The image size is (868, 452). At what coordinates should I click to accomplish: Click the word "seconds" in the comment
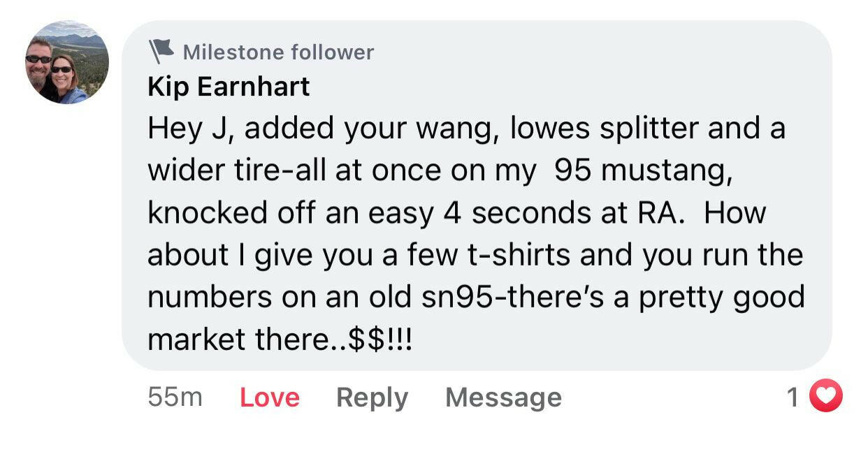pos(526,214)
